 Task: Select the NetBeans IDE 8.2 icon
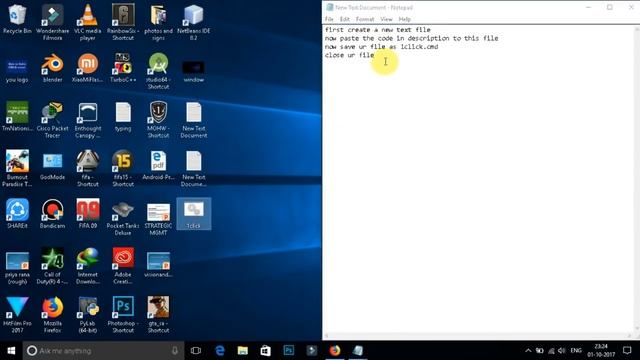[x=193, y=22]
